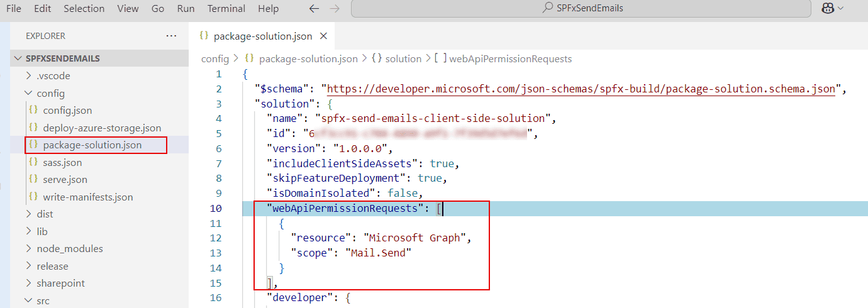Open the Selection menu
The height and width of the screenshot is (308, 868).
[x=84, y=9]
